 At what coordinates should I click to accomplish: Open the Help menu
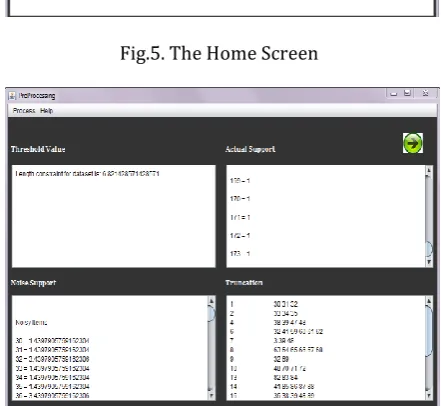pos(47,111)
